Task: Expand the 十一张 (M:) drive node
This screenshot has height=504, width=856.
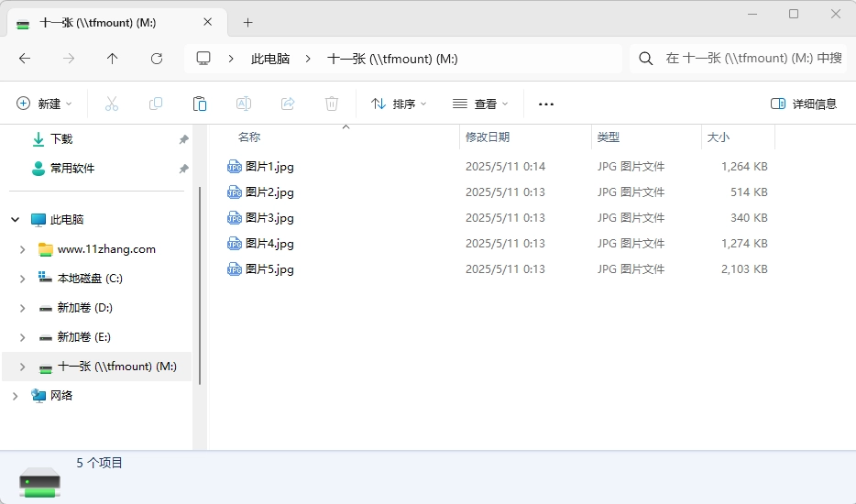Action: click(22, 367)
